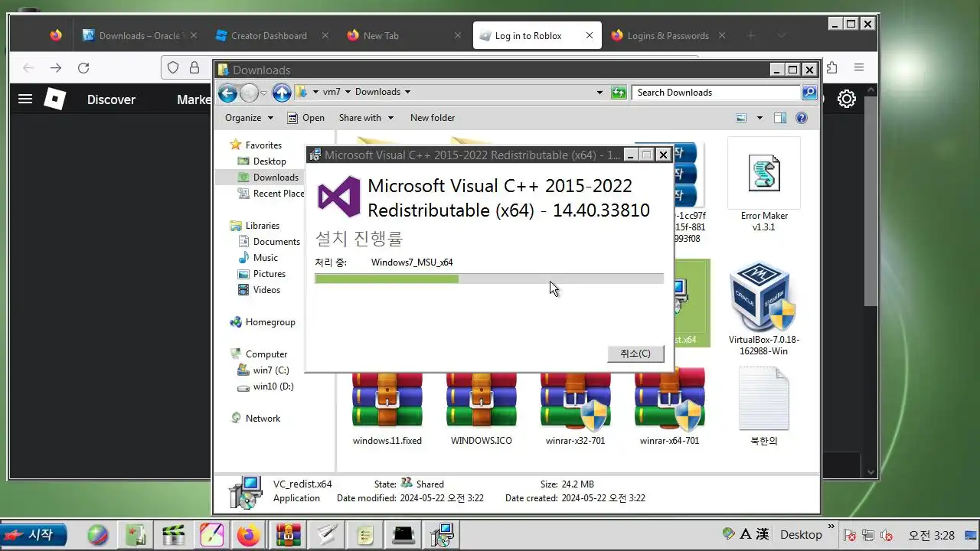The image size is (980, 551).
Task: Expand Downloads breadcrumb arrow
Action: 407,92
